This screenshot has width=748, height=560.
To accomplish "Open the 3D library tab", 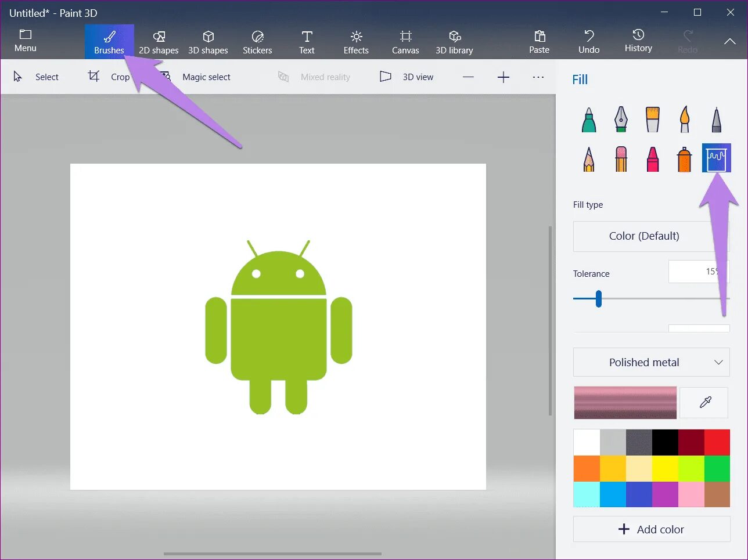I will click(x=455, y=42).
